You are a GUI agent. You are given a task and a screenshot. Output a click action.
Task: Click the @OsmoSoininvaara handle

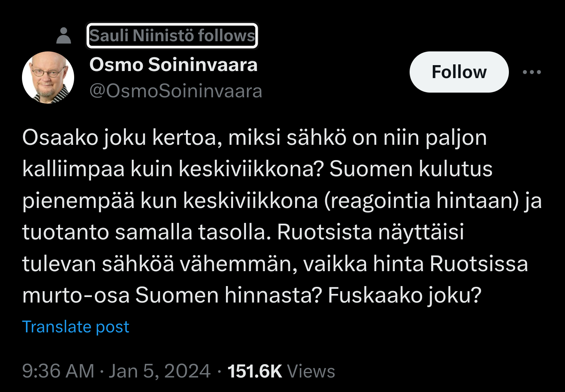[x=176, y=91]
